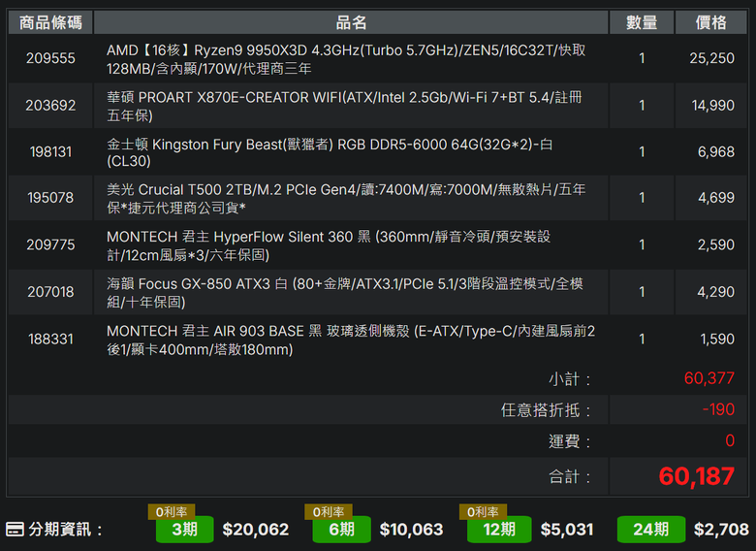Click product code 207018
The height and width of the screenshot is (551, 756).
[50, 292]
